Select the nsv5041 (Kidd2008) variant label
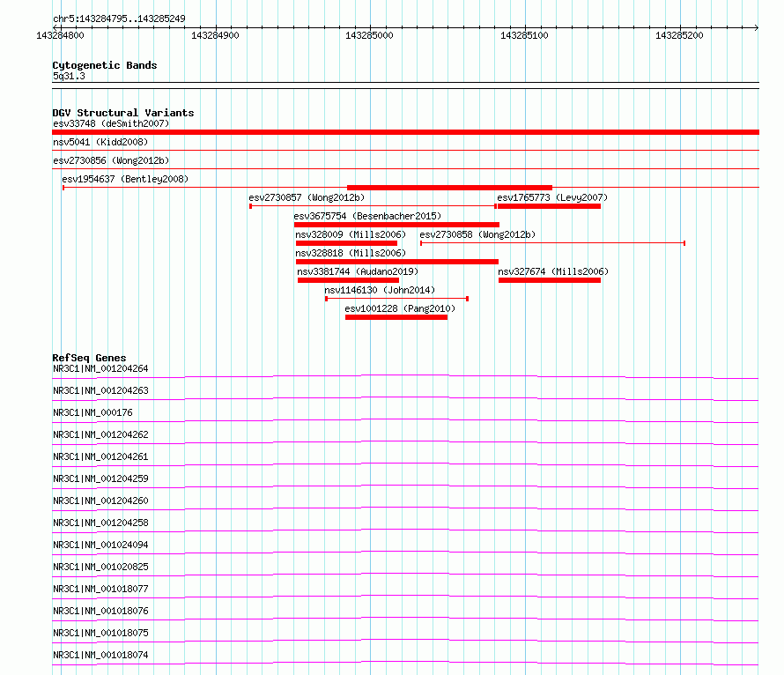This screenshot has height=675, width=784. [100, 142]
